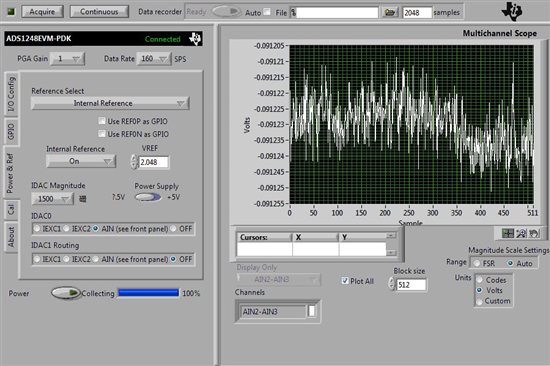Click the green status LED indicator
550x366 pixels.
tap(12, 11)
